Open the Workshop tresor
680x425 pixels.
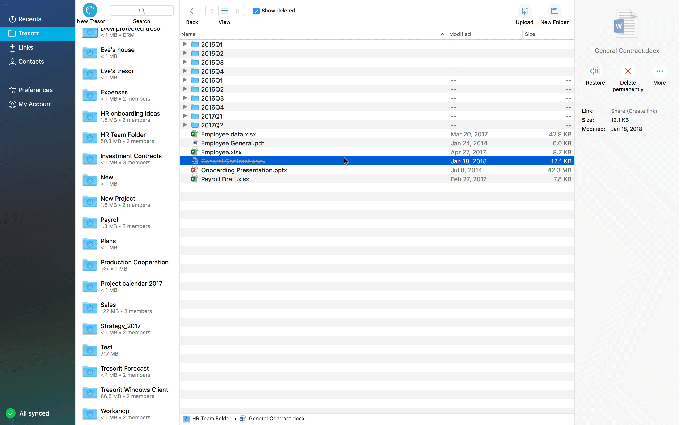pos(128,414)
